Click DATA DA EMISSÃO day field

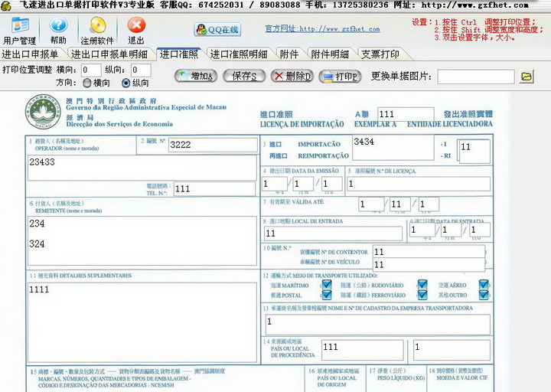331,184
